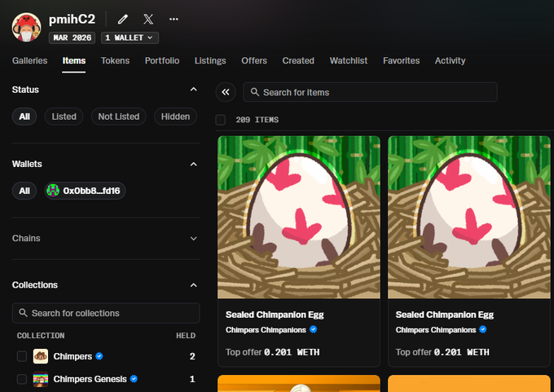The height and width of the screenshot is (392, 554).
Task: Check the Chimpers collection checkbox
Action: (22, 356)
